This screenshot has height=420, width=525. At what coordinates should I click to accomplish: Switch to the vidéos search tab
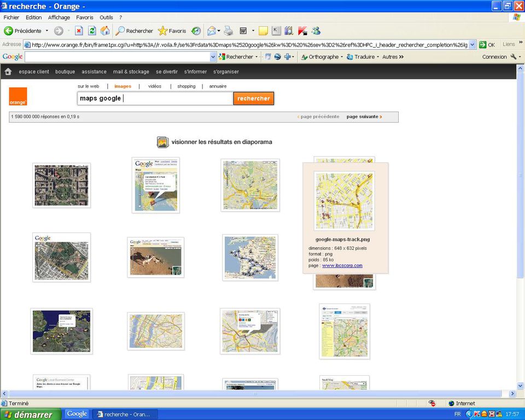pos(155,86)
